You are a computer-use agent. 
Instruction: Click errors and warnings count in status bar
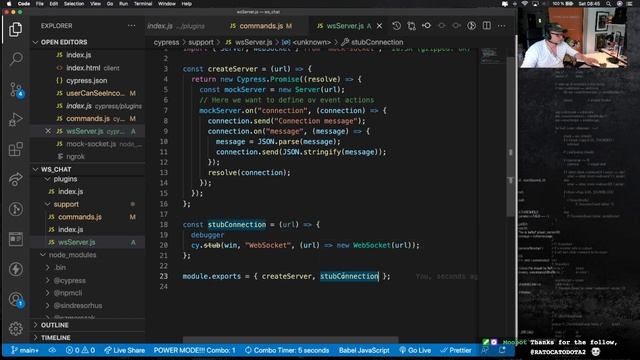[x=80, y=350]
